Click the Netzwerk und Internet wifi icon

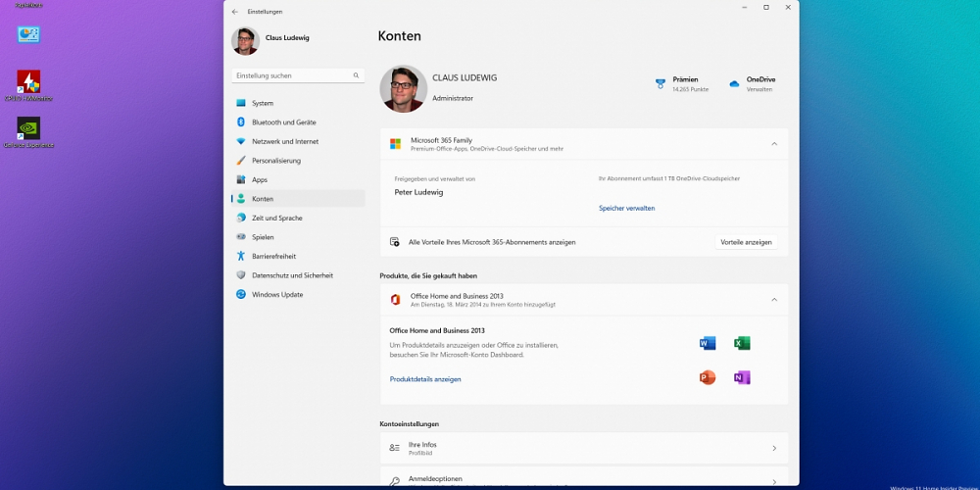point(241,141)
